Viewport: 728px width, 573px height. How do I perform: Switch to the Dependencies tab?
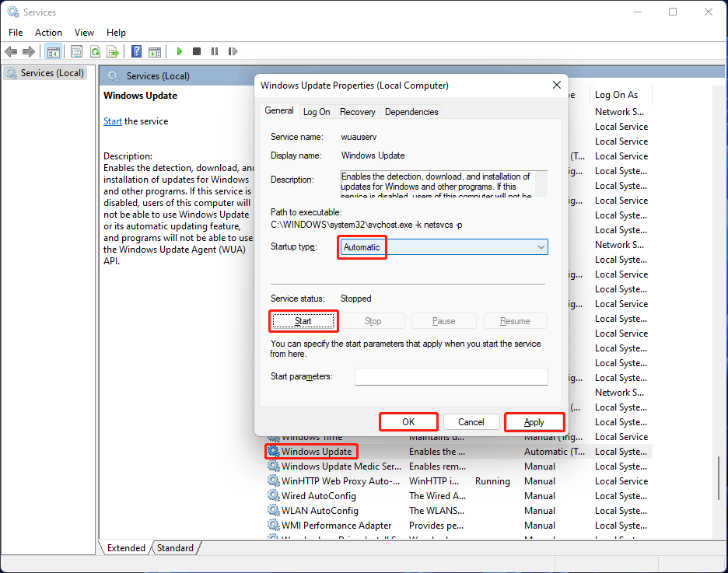[411, 112]
